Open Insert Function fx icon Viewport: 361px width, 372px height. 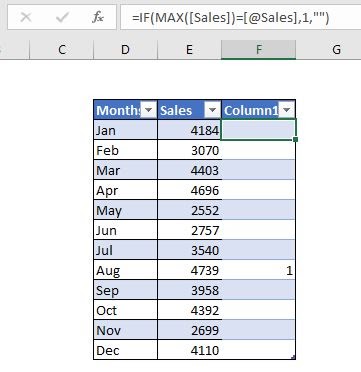(98, 17)
